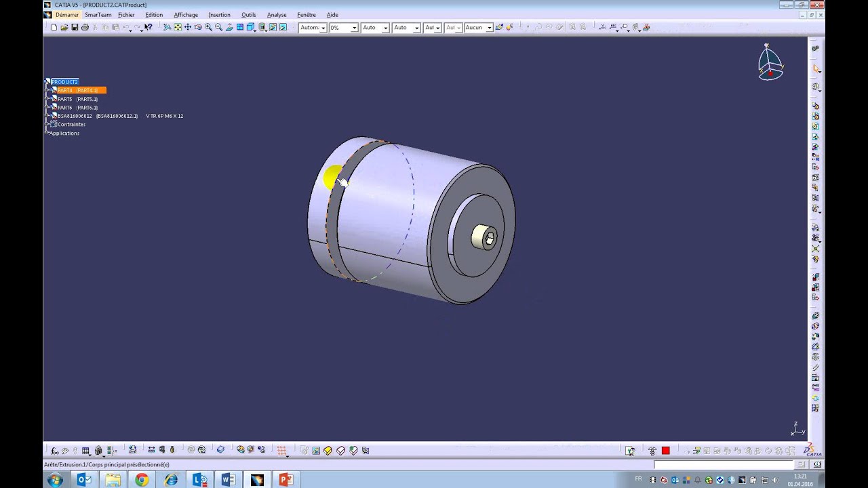868x488 pixels.
Task: Open the Windows Start button
Action: click(x=55, y=480)
